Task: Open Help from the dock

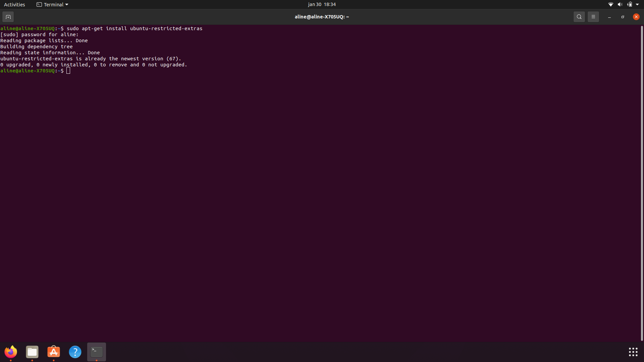Action: coord(75,352)
